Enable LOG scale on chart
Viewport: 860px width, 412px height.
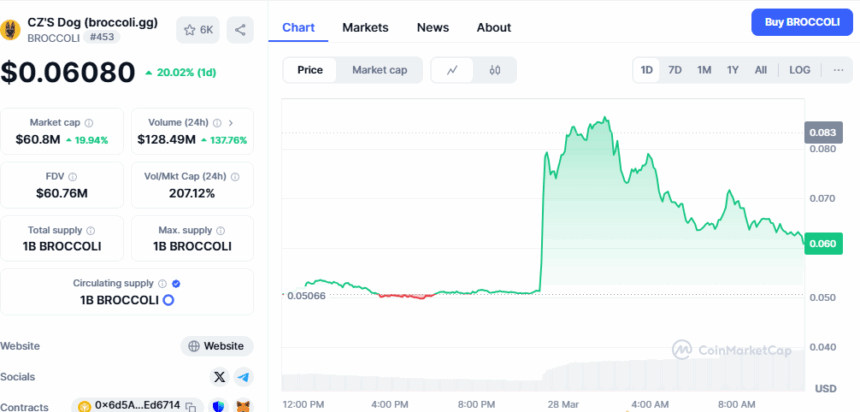[800, 70]
